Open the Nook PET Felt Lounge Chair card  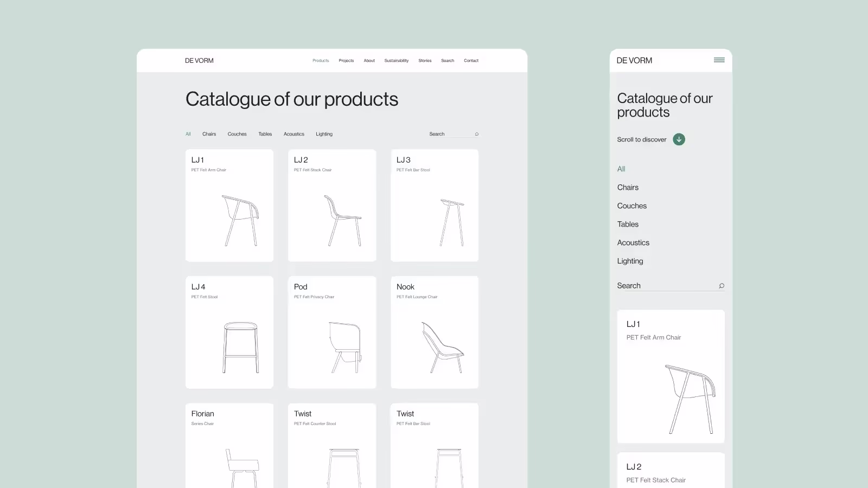click(434, 332)
